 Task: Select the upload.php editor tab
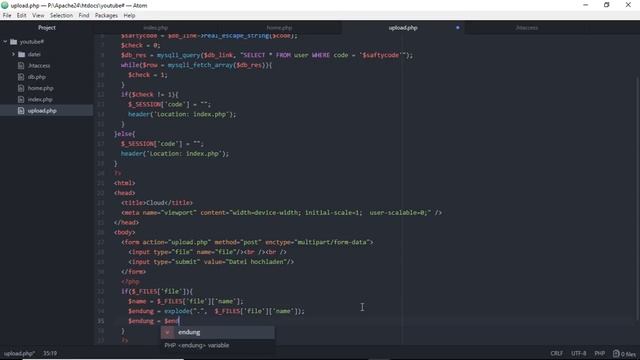(x=403, y=28)
